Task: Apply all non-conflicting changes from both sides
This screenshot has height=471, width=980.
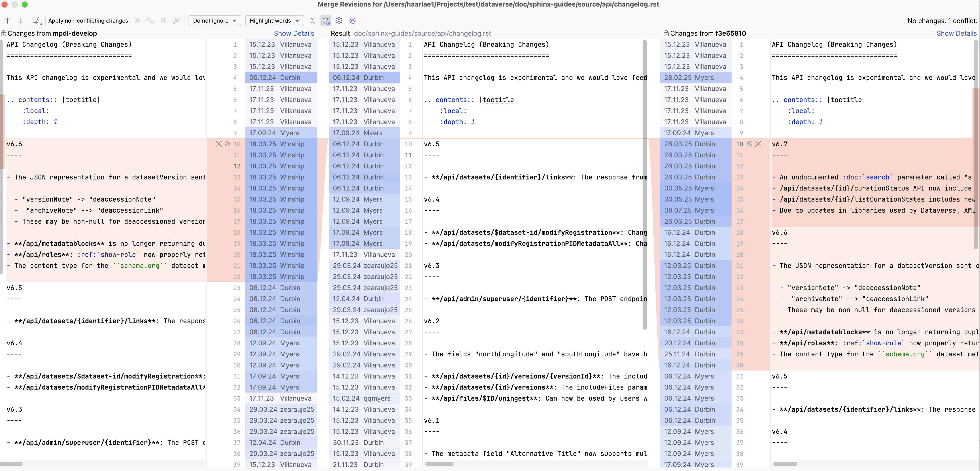Action: coord(150,21)
